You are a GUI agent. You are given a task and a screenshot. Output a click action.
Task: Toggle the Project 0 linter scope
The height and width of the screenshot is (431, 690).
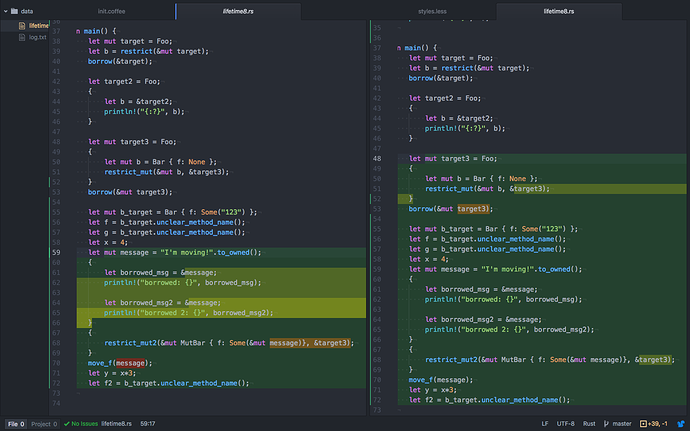pos(45,423)
